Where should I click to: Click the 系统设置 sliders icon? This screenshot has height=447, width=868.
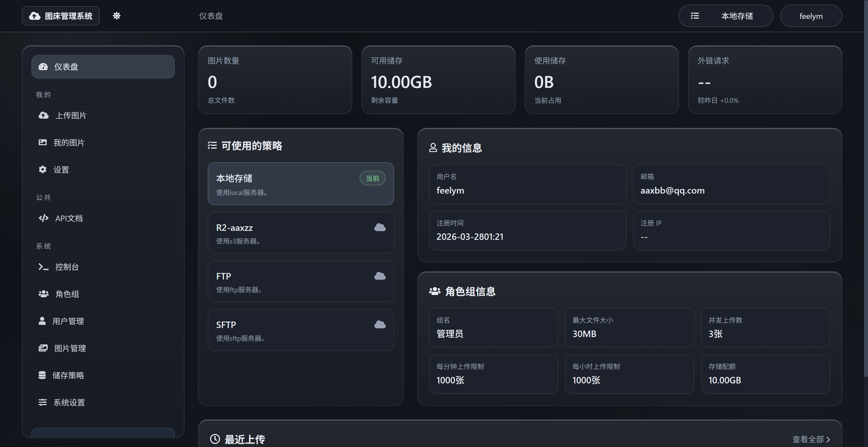[x=42, y=402]
